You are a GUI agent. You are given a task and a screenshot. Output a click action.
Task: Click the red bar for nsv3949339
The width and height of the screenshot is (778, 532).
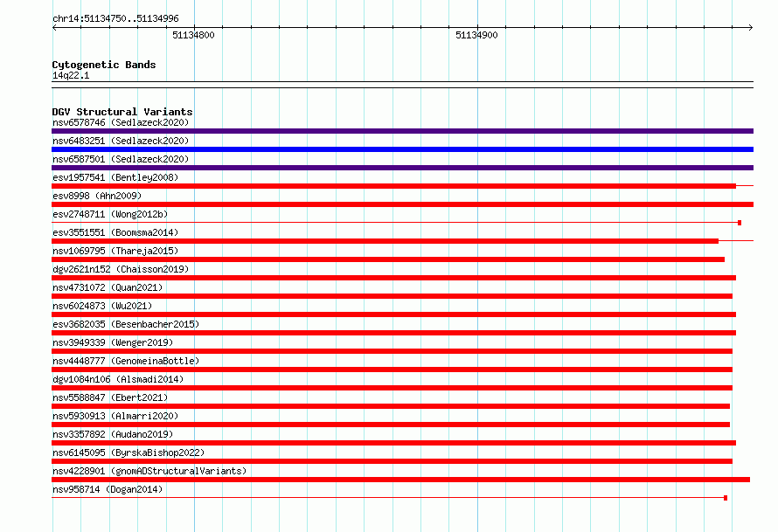click(392, 351)
